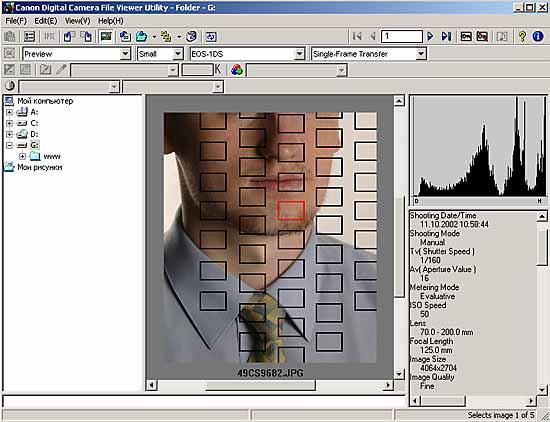Click the color temperature K input field
Image resolution: width=550 pixels, height=422 pixels.
197,70
